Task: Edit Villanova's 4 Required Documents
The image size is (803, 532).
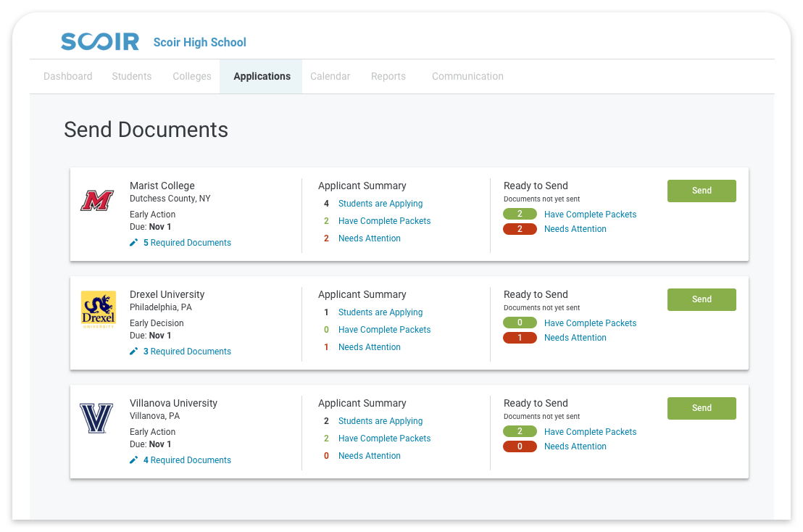Action: (188, 460)
